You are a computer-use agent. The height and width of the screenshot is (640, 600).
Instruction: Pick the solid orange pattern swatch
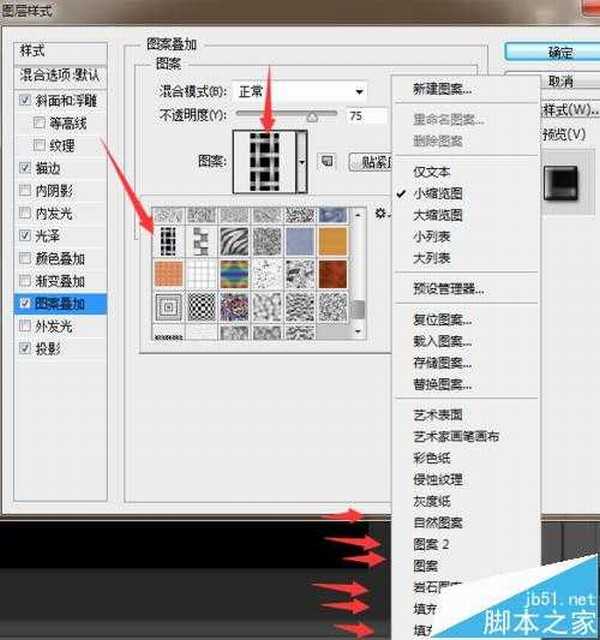pos(334,242)
